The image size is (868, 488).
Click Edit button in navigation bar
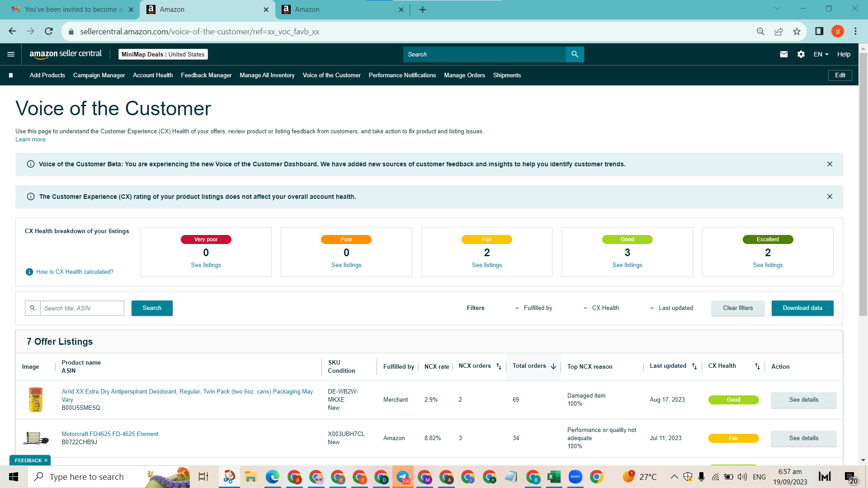(x=840, y=75)
